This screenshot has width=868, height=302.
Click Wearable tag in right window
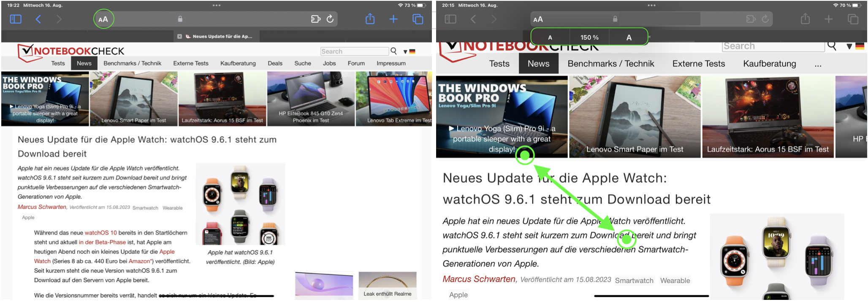675,280
